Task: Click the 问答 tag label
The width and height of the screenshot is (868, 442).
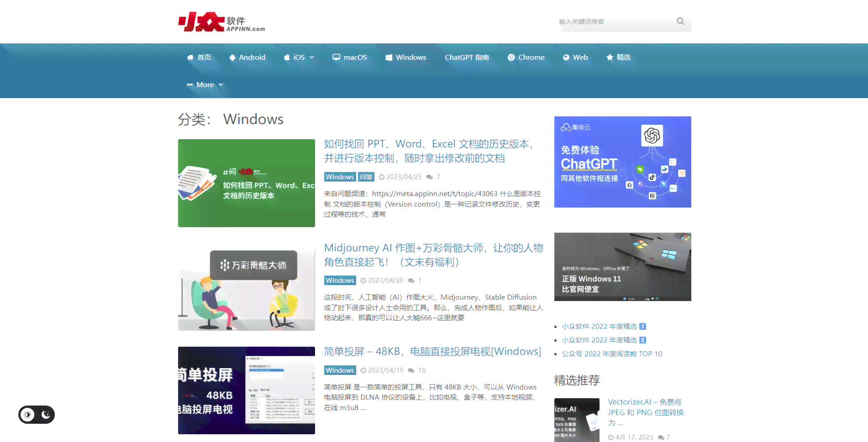Action: coord(366,177)
